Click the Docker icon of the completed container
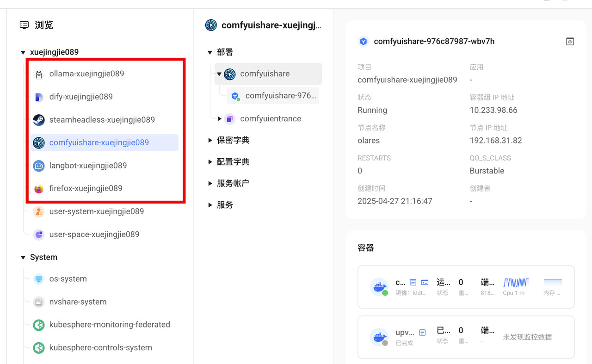The image size is (592, 364). pyautogui.click(x=380, y=337)
